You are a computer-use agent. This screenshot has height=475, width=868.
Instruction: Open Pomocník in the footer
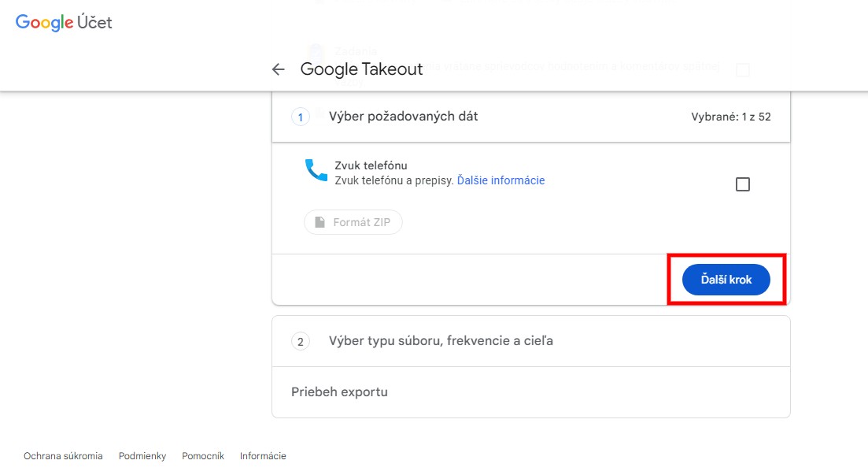(x=203, y=456)
